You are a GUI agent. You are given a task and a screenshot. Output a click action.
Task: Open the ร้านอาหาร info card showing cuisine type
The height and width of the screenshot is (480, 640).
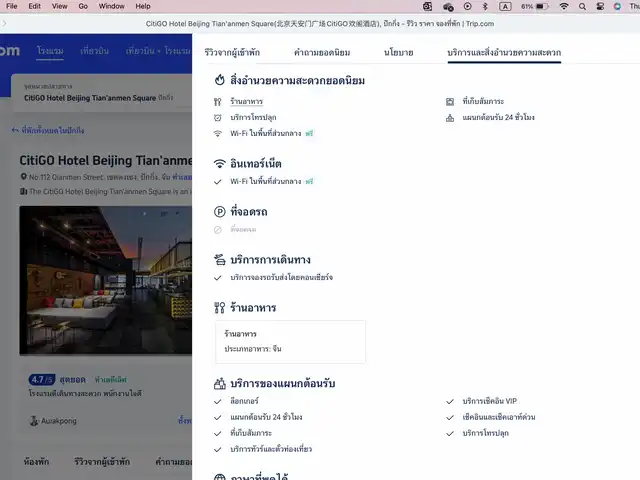[290, 341]
